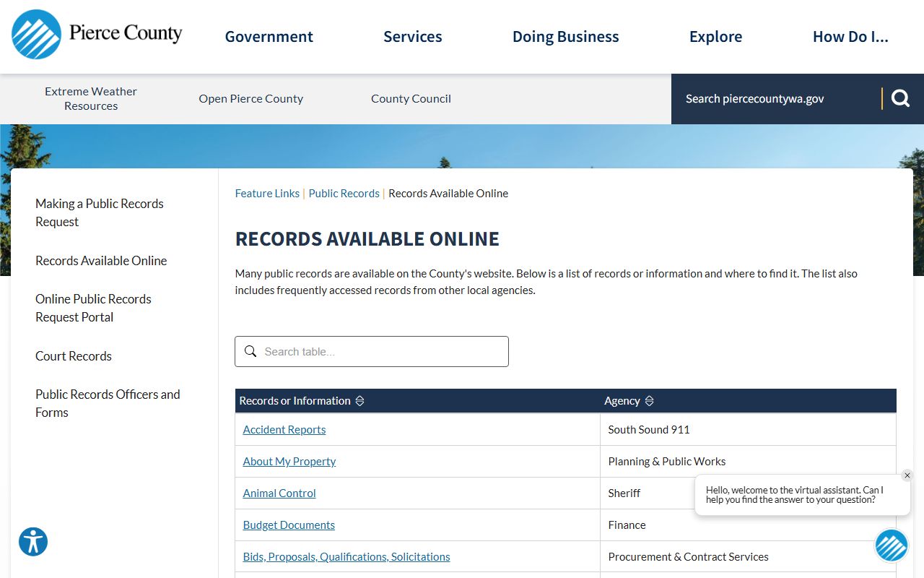Visit the County Council page
The height and width of the screenshot is (578, 924).
click(411, 98)
